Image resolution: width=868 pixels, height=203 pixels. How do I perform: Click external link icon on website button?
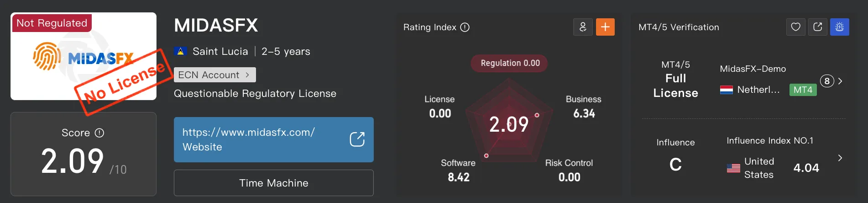click(x=357, y=139)
